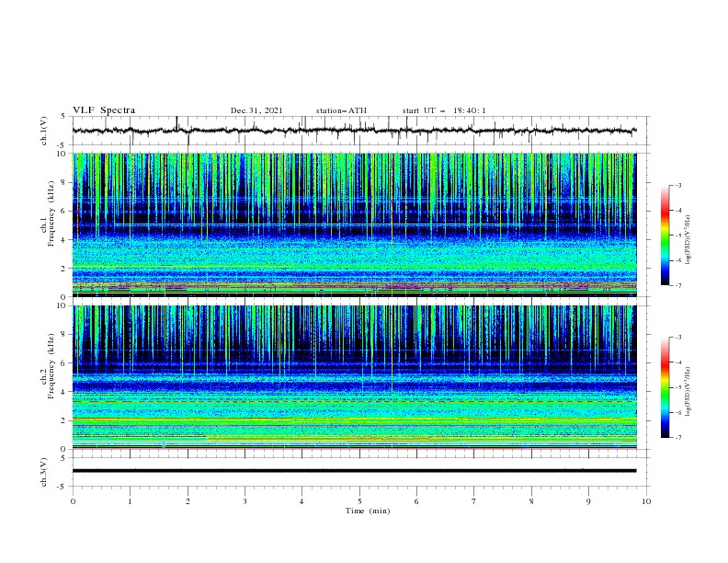This screenshot has width=728, height=563.
Task: Click the ch.2 "Frequency (kHz)" axis title
Action: coord(51,365)
